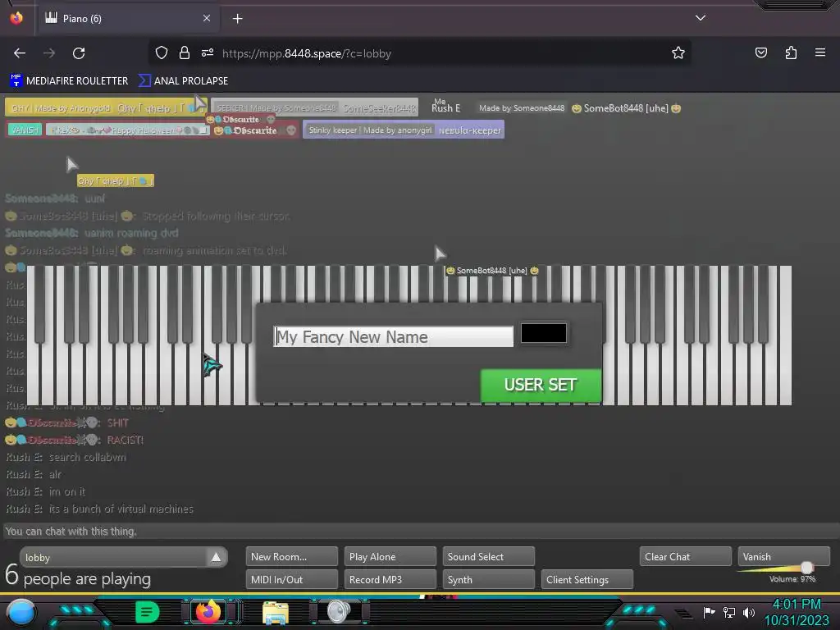Open the black user color swatch

(543, 333)
